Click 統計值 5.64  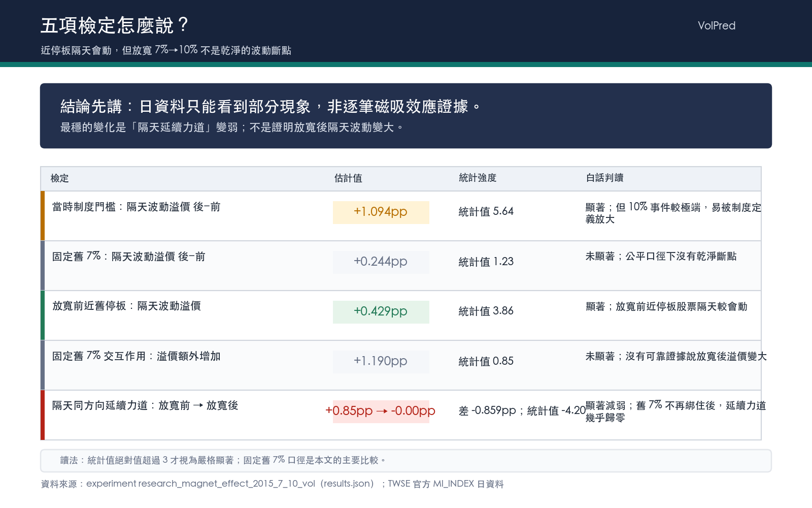point(486,211)
